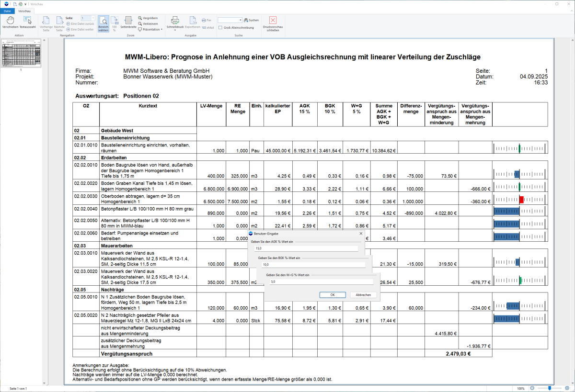Fit view to Seitenbreite
Viewport: 575px width, 392px height.
(128, 23)
